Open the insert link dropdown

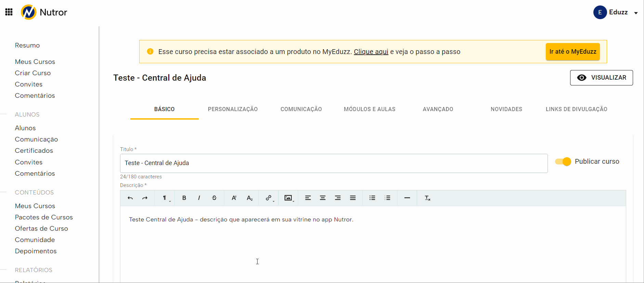pos(269,198)
